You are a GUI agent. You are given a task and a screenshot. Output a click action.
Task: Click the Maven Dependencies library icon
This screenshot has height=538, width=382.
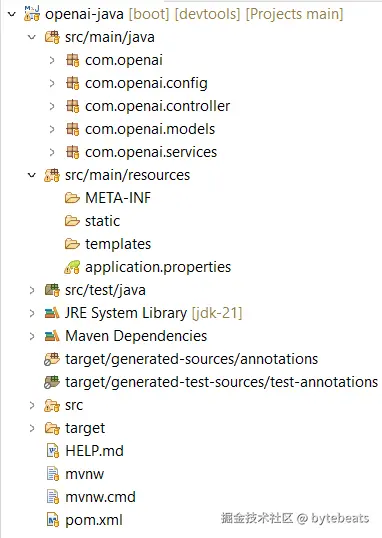pos(52,336)
